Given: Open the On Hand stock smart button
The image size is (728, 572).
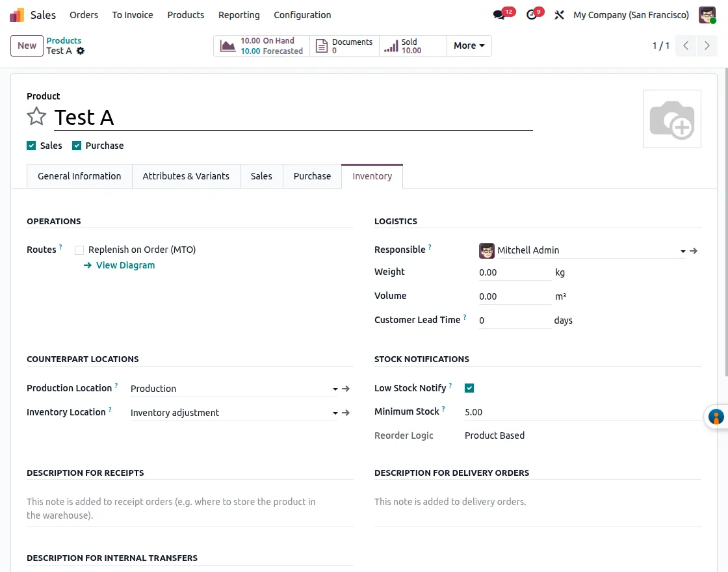Looking at the screenshot, I should coord(260,45).
